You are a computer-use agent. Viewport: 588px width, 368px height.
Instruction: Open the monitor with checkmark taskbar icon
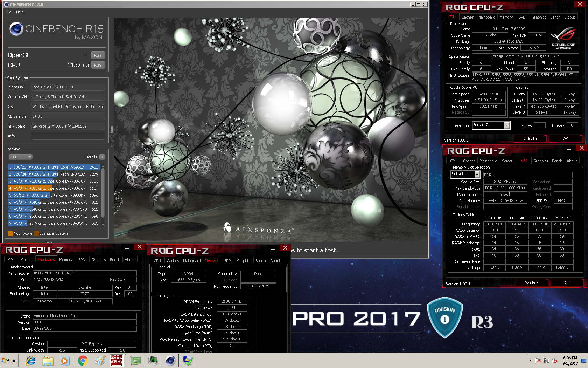point(188,361)
